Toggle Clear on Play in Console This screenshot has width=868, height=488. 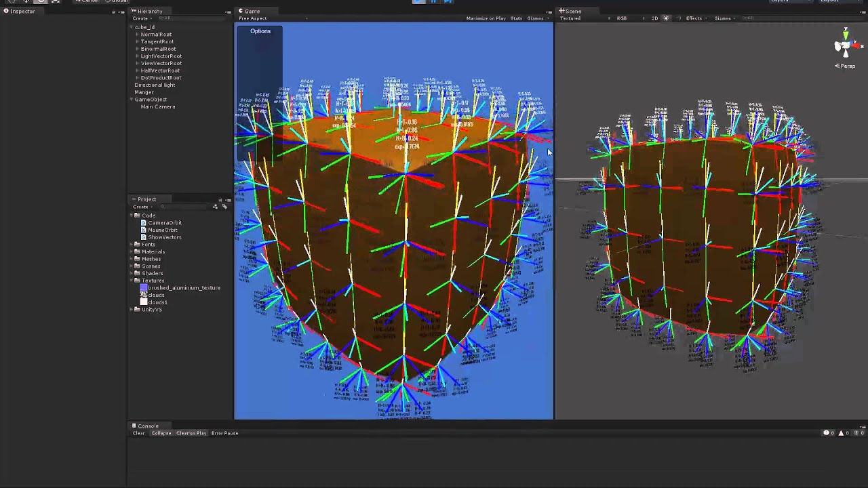click(x=191, y=433)
